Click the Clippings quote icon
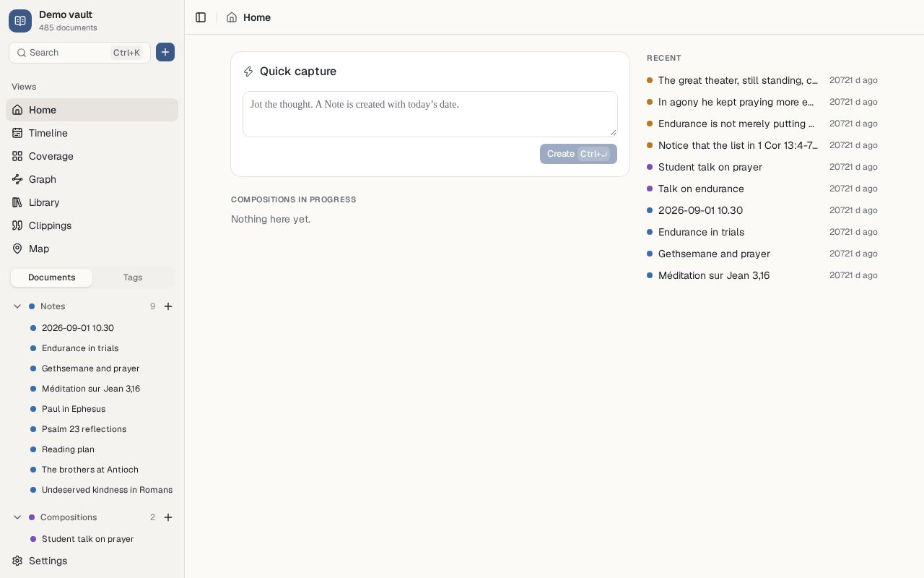The height and width of the screenshot is (578, 924). (17, 225)
